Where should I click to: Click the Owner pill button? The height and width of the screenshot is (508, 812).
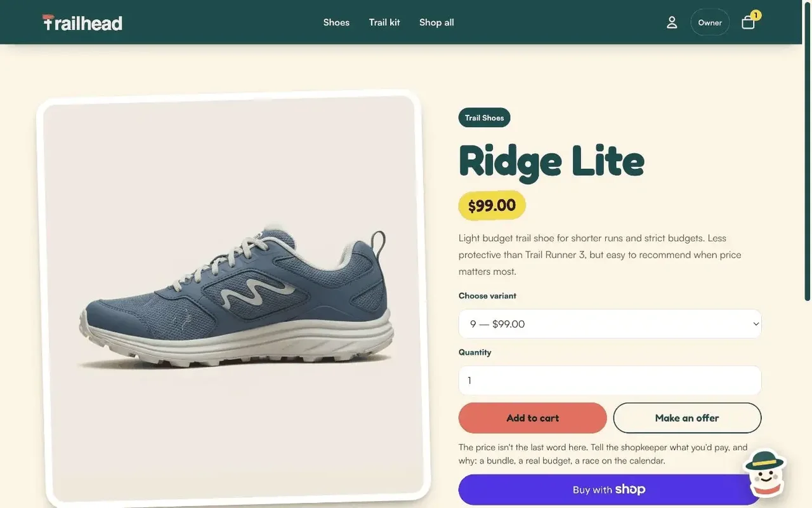(710, 22)
